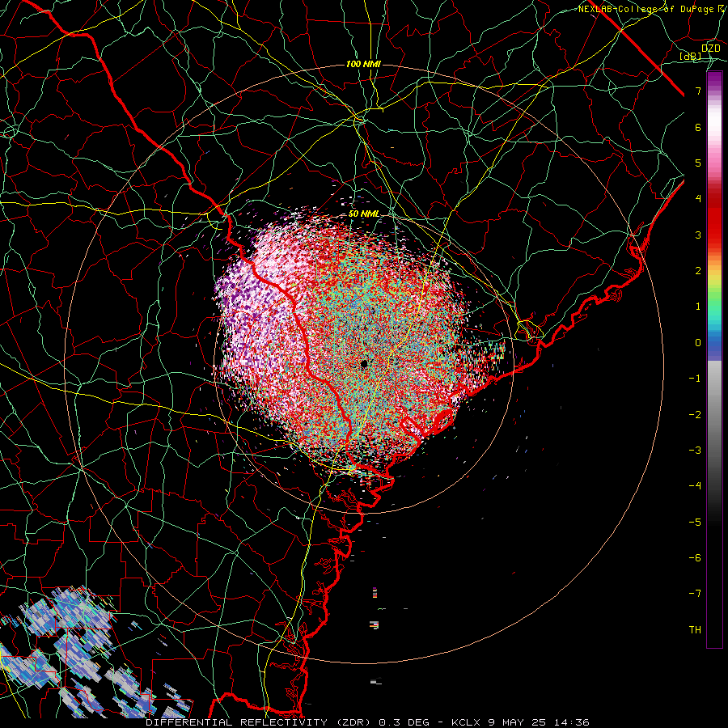Click the "50 NMI" range ring label
The image size is (728, 728).
(x=363, y=214)
